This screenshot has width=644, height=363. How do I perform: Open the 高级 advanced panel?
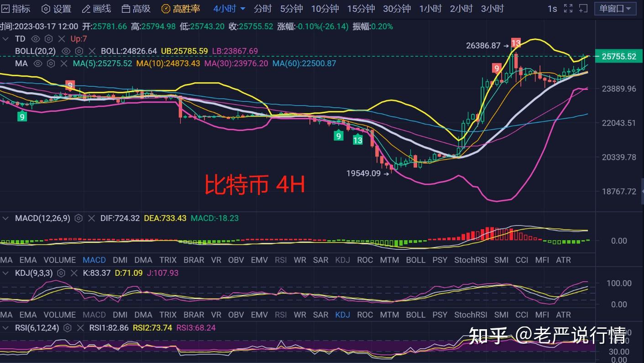point(136,8)
